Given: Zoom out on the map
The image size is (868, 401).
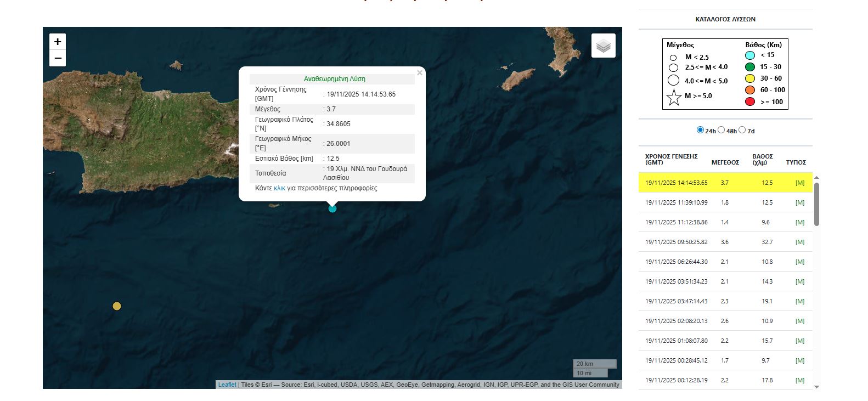Looking at the screenshot, I should (x=58, y=58).
